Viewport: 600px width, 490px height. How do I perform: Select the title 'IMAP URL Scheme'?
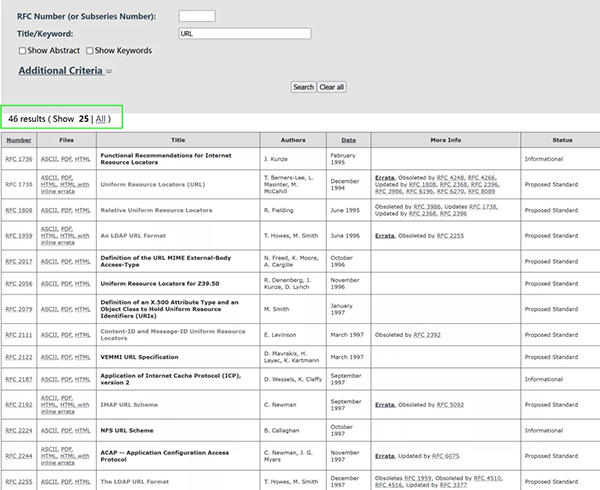click(x=129, y=405)
